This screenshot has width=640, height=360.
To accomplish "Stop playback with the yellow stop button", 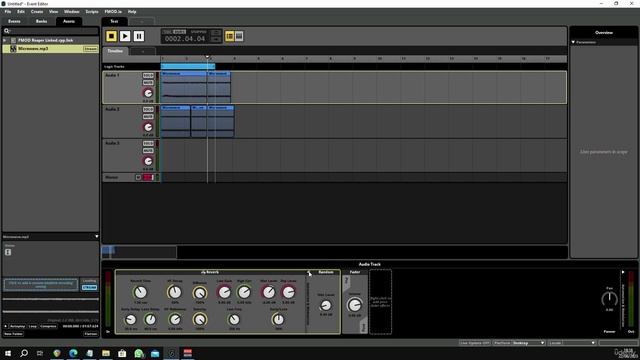I will coord(111,36).
